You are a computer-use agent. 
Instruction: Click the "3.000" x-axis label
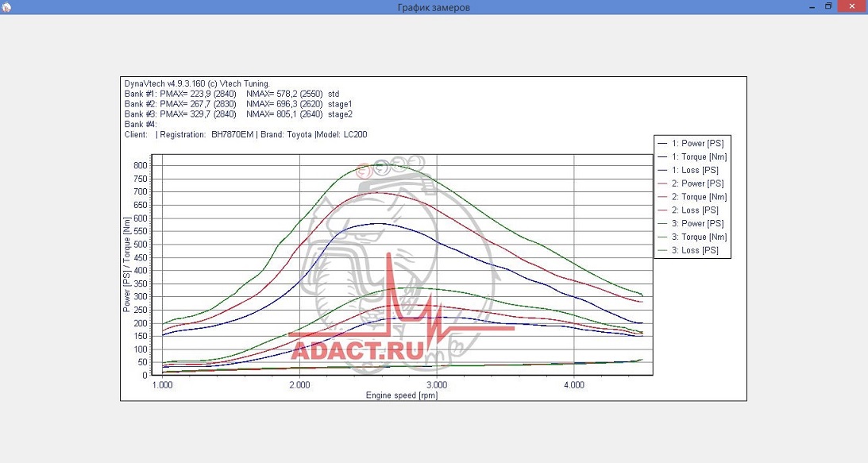click(x=437, y=385)
